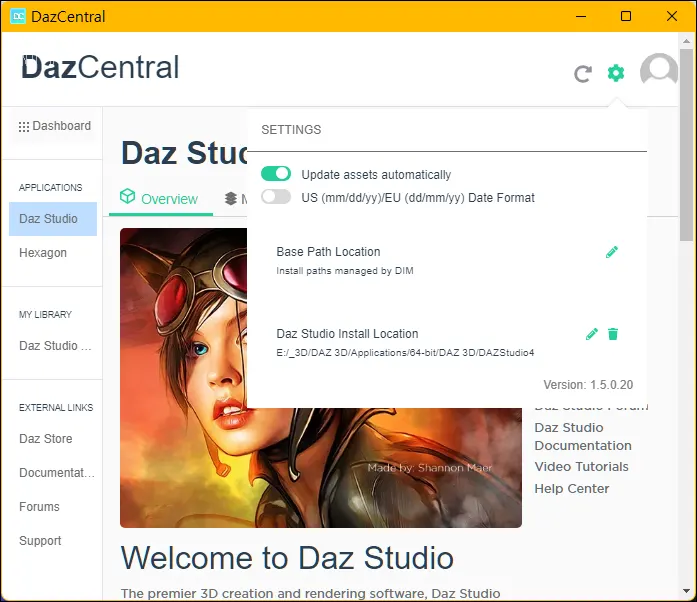697x602 pixels.
Task: Click the 'US (mm/dd/yy)/EU (dd/mm/yy) Date Format' label
Action: [418, 197]
